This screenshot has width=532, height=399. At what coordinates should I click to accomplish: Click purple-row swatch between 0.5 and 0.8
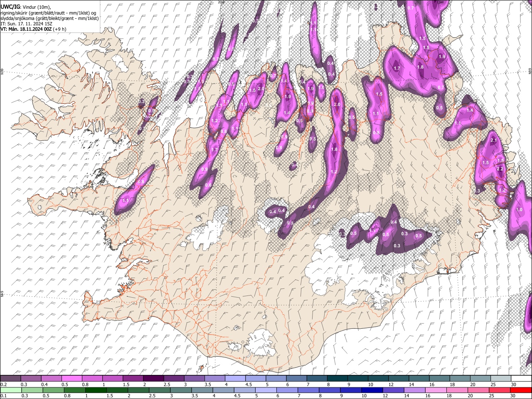click(x=72, y=378)
